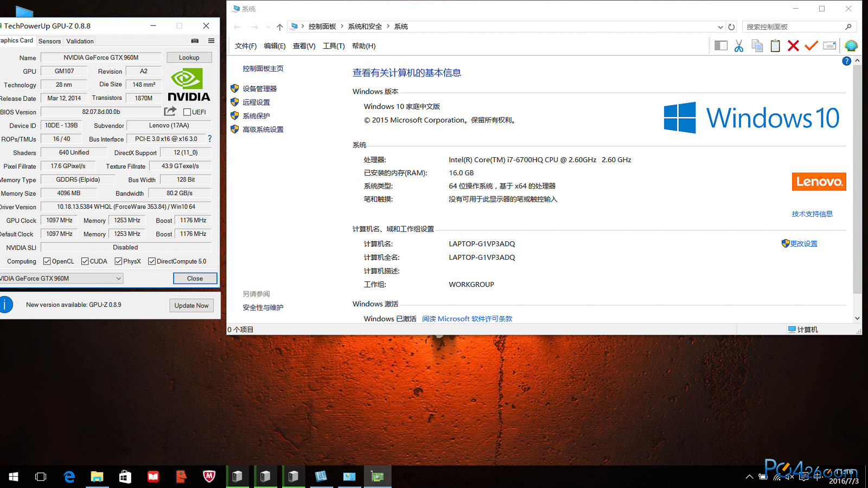868x488 pixels.
Task: Open 安全性与维护 link
Action: coord(263,307)
